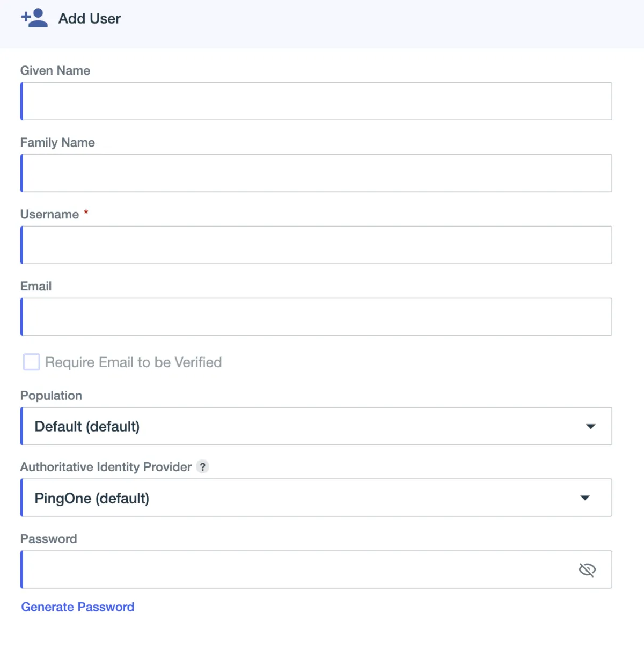
Task: Click into the Username field
Action: (317, 245)
